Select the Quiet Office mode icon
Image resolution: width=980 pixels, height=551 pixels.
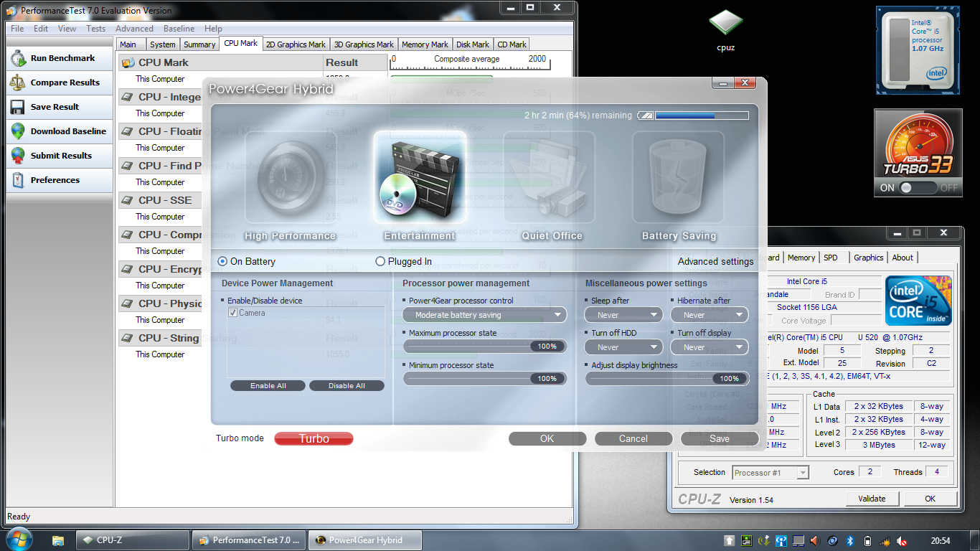(x=549, y=177)
